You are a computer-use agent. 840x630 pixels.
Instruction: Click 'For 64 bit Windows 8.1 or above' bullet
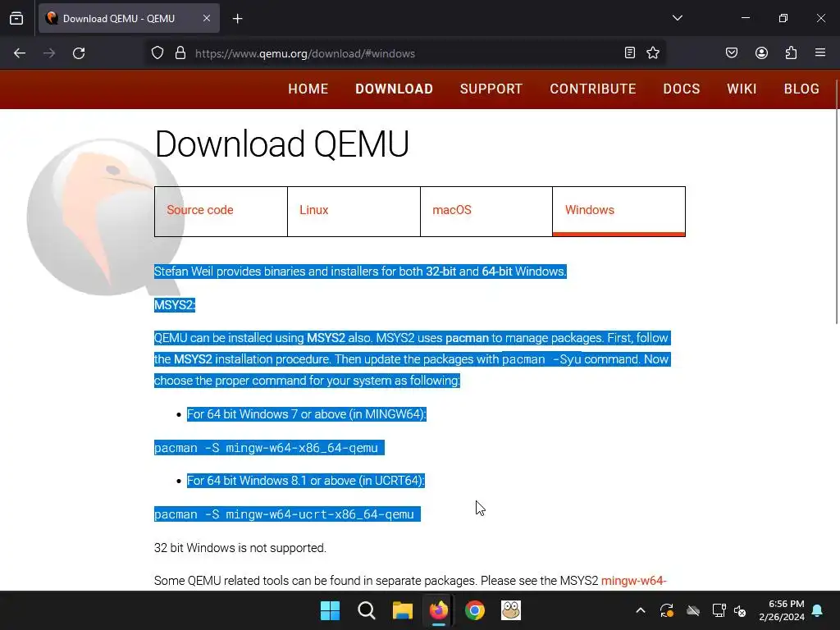pyautogui.click(x=305, y=481)
